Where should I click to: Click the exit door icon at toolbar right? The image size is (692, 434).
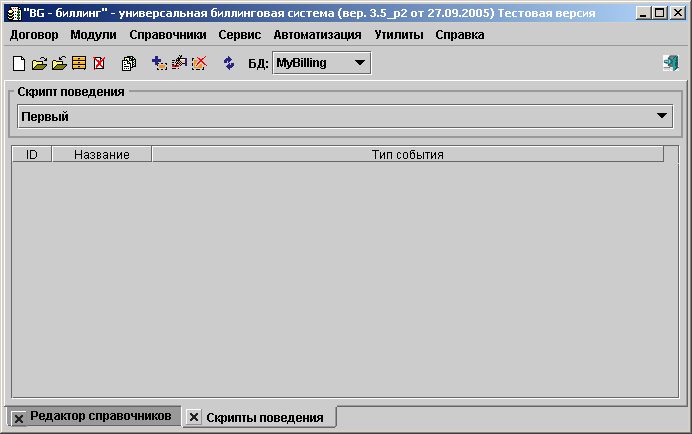[670, 63]
